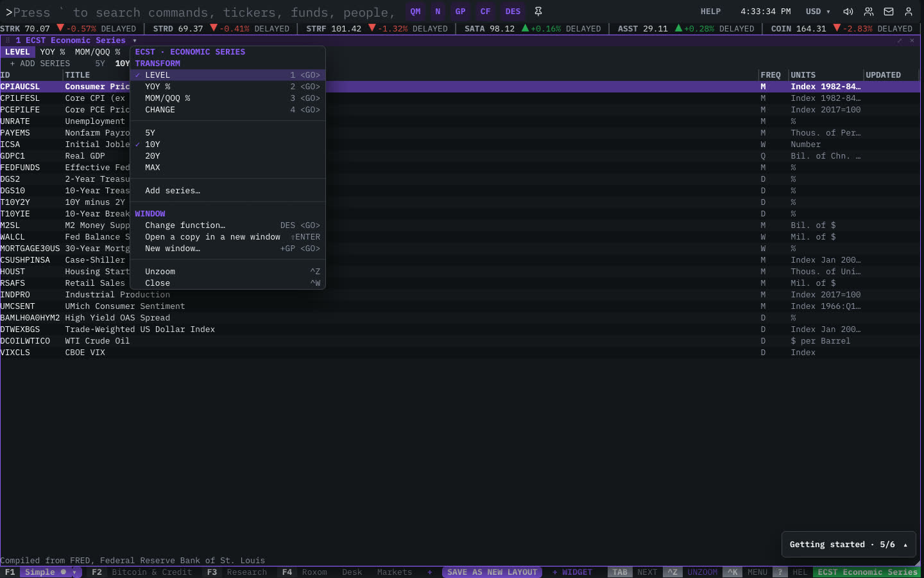Close the ECST Economic Series panel

point(912,40)
